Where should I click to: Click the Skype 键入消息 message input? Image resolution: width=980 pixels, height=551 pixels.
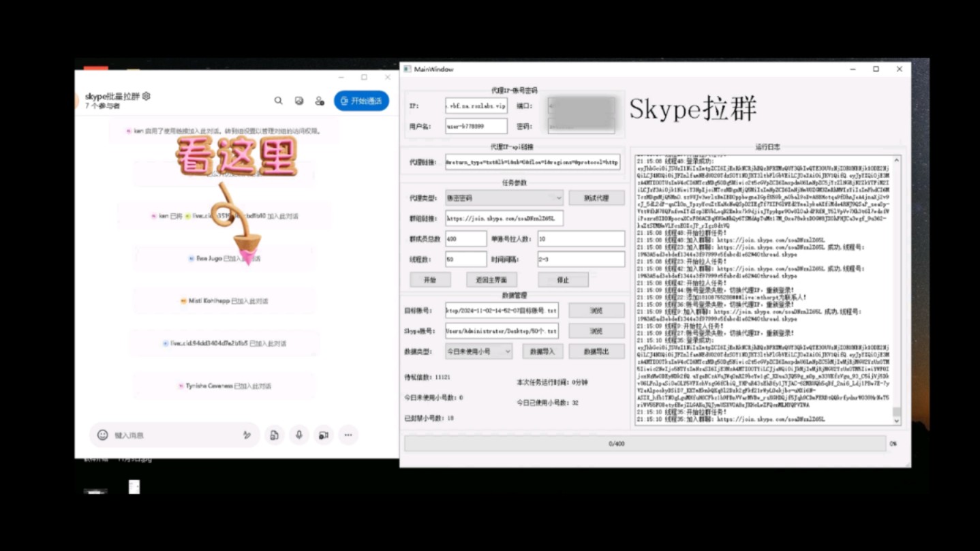point(174,435)
